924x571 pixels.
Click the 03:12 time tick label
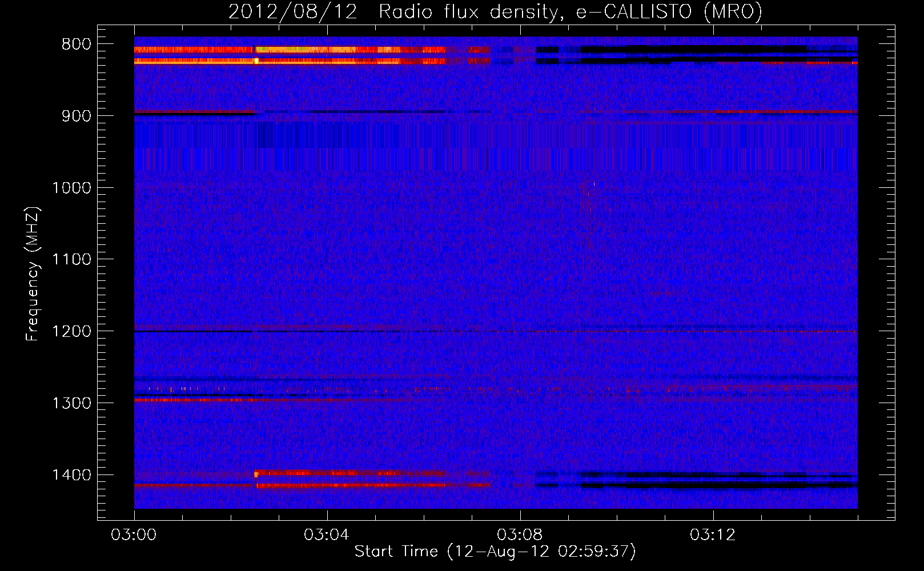coord(713,535)
